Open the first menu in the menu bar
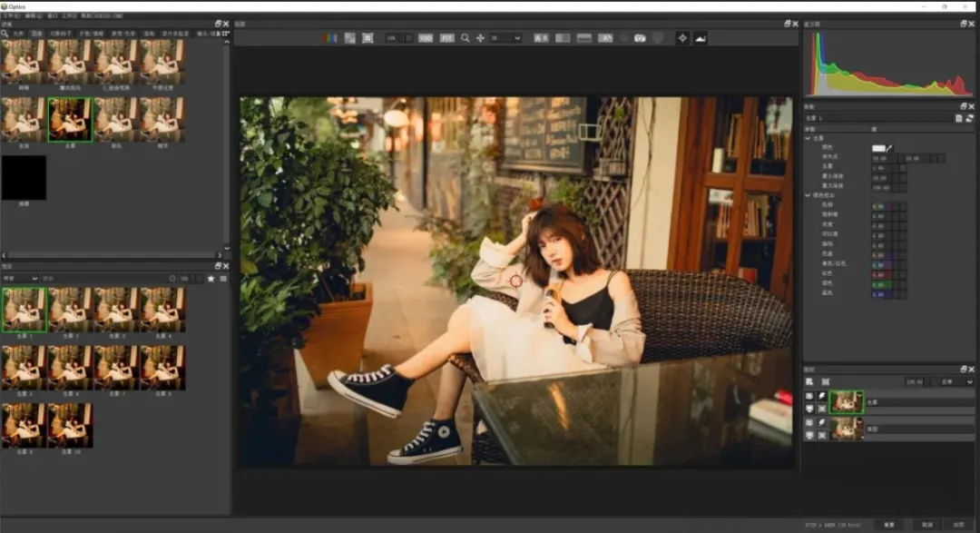Viewport: 980px width, 533px height. pyautogui.click(x=13, y=16)
